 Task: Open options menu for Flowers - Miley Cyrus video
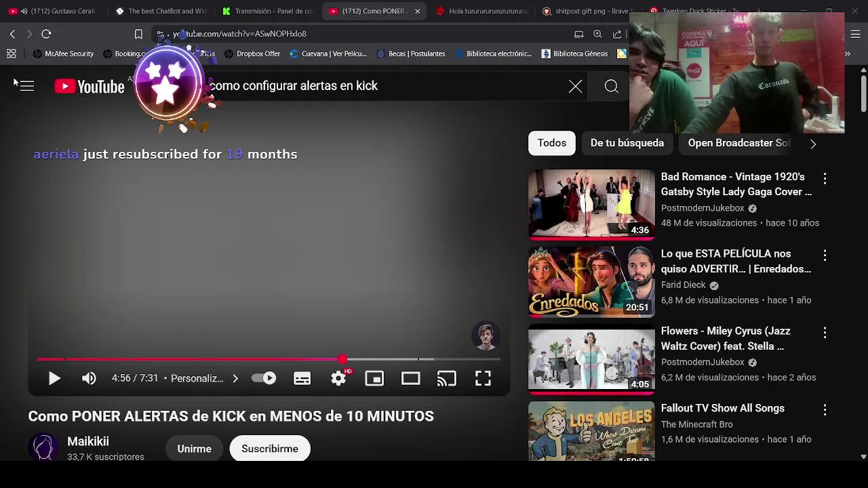click(825, 333)
